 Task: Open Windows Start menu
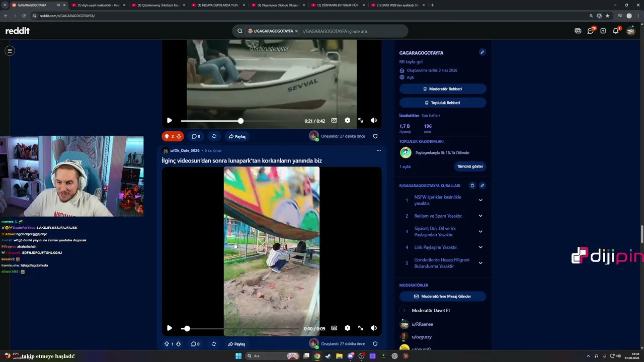[238, 356]
